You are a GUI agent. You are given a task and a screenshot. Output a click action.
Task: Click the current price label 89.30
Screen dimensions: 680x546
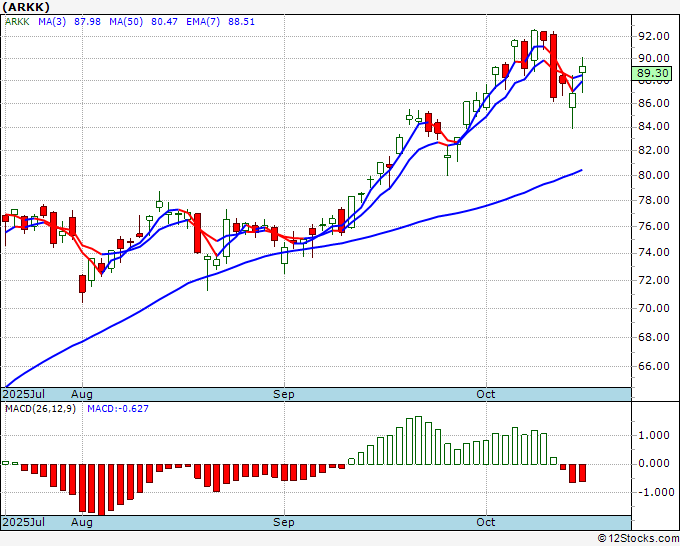coord(651,73)
